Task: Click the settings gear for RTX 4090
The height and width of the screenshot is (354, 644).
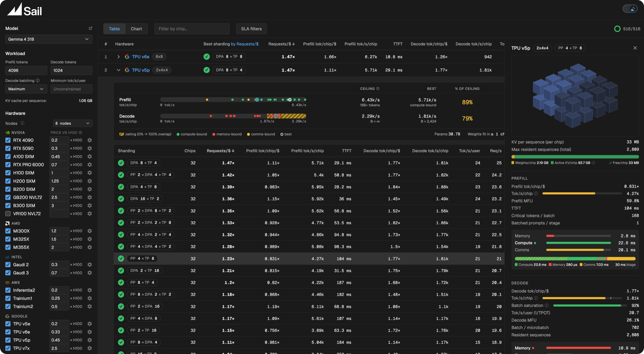Action: click(90, 140)
